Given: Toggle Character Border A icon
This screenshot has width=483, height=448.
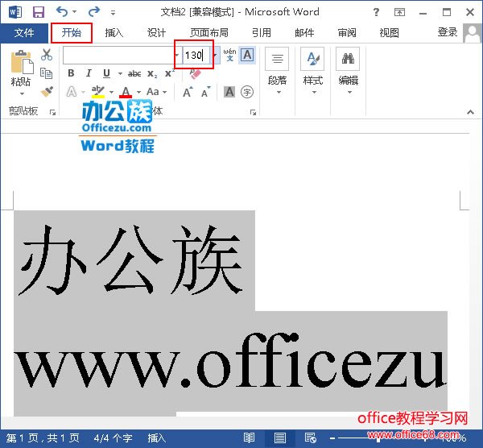Looking at the screenshot, I should coord(247,55).
